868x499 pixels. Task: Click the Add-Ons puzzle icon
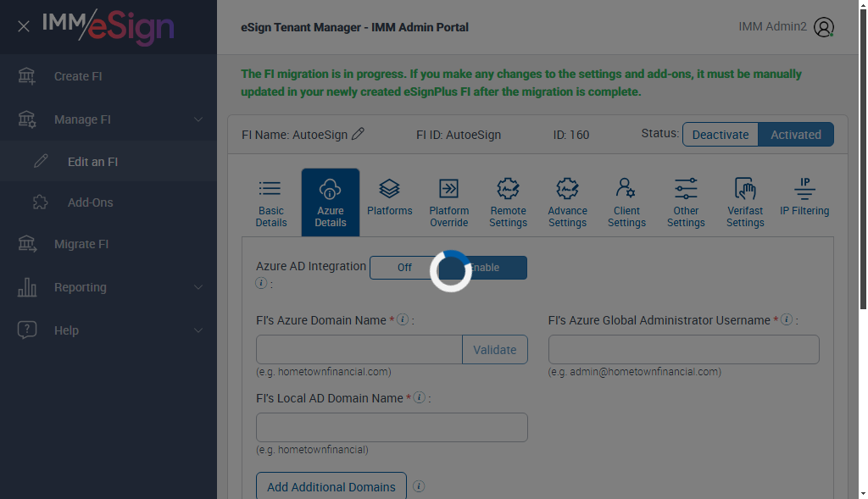pos(41,202)
